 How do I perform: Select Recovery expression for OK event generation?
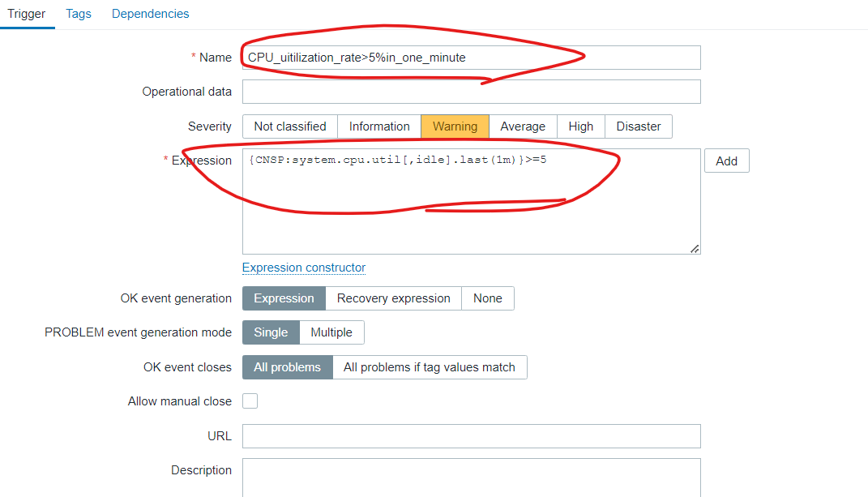(394, 298)
